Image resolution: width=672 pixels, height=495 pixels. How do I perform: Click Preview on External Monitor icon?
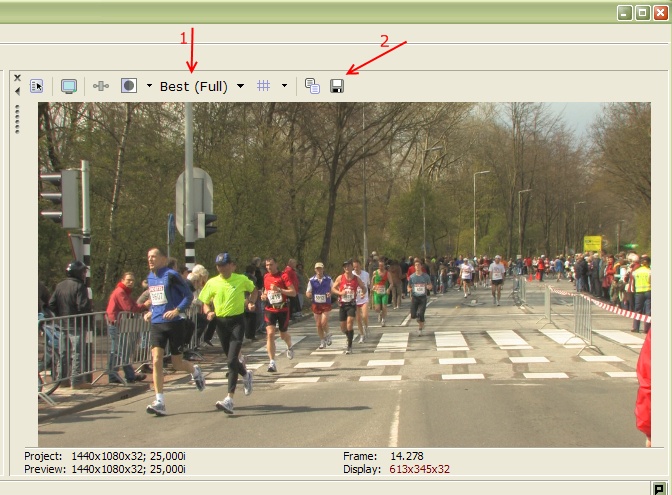69,86
